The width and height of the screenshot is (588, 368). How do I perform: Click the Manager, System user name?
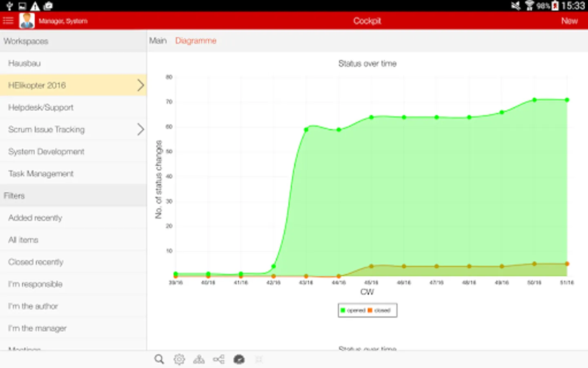coord(63,21)
